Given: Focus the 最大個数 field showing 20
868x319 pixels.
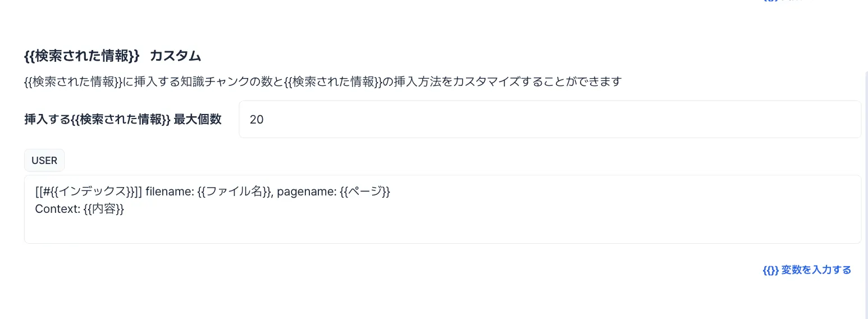Looking at the screenshot, I should pos(549,119).
